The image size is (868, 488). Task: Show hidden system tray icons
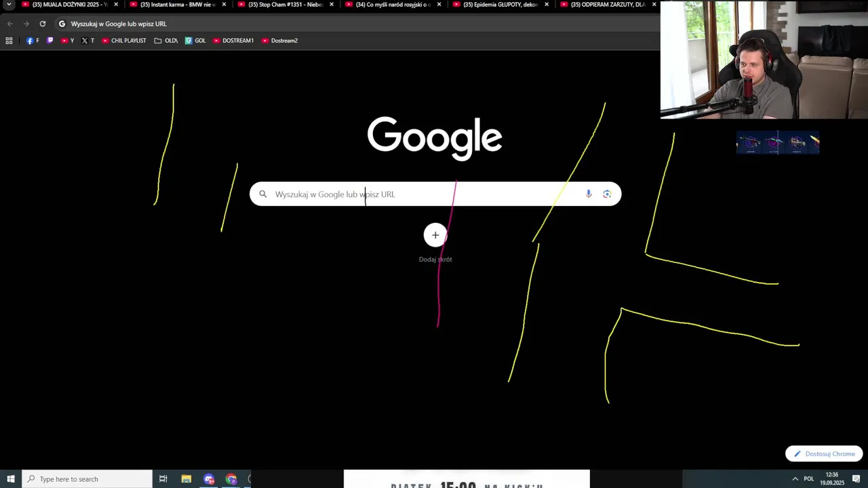click(x=795, y=479)
